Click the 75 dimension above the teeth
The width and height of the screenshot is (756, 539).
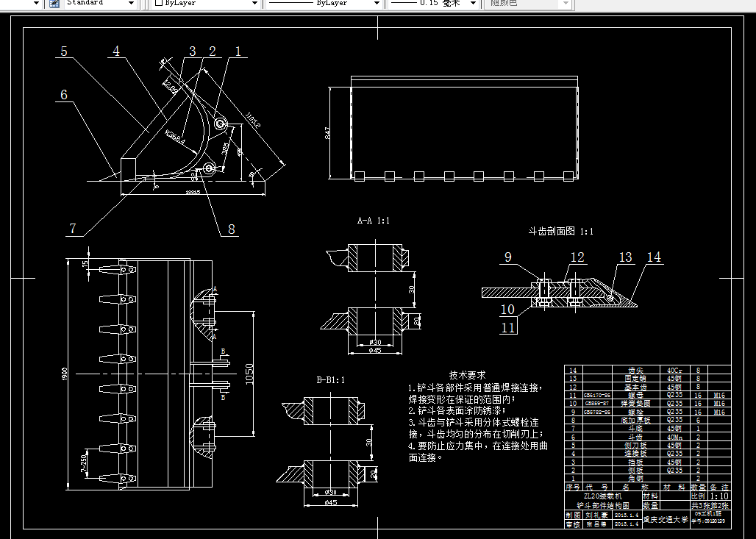[86, 264]
